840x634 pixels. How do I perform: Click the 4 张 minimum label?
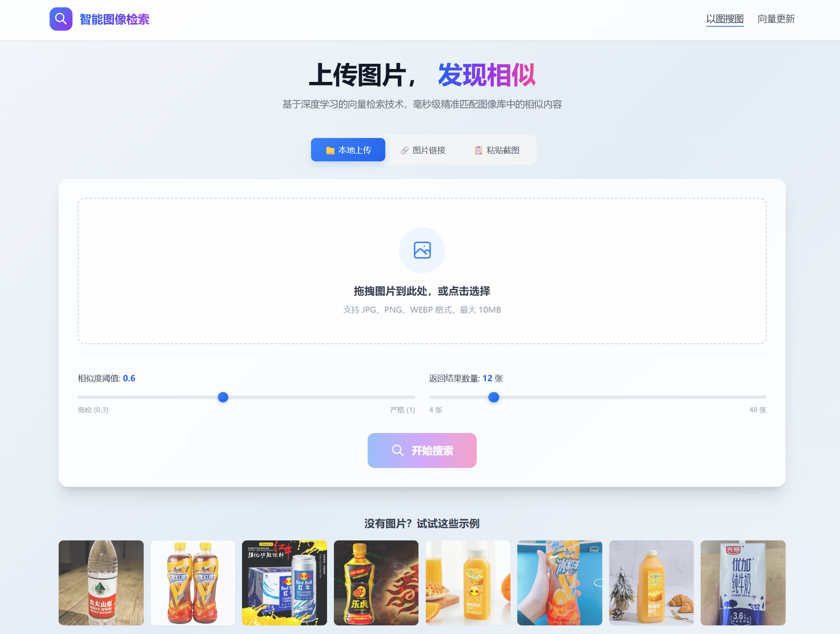click(436, 410)
